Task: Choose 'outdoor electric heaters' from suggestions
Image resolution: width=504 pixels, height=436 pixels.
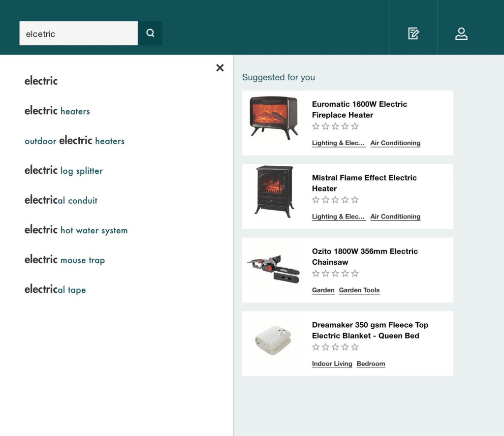Action: coord(74,141)
